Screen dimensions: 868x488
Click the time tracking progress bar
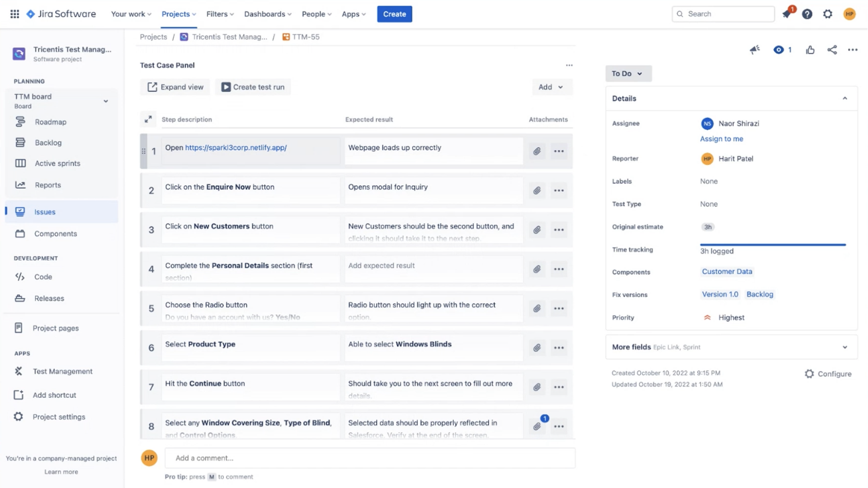click(x=773, y=245)
